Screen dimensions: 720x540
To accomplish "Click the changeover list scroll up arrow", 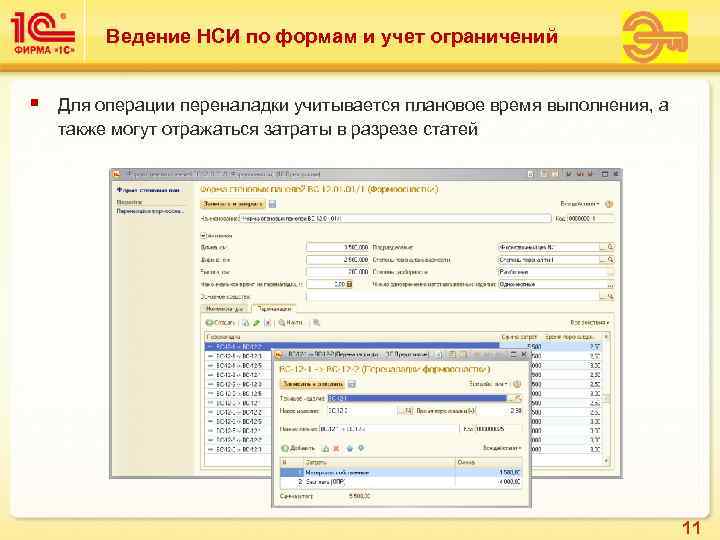I will tap(606, 337).
